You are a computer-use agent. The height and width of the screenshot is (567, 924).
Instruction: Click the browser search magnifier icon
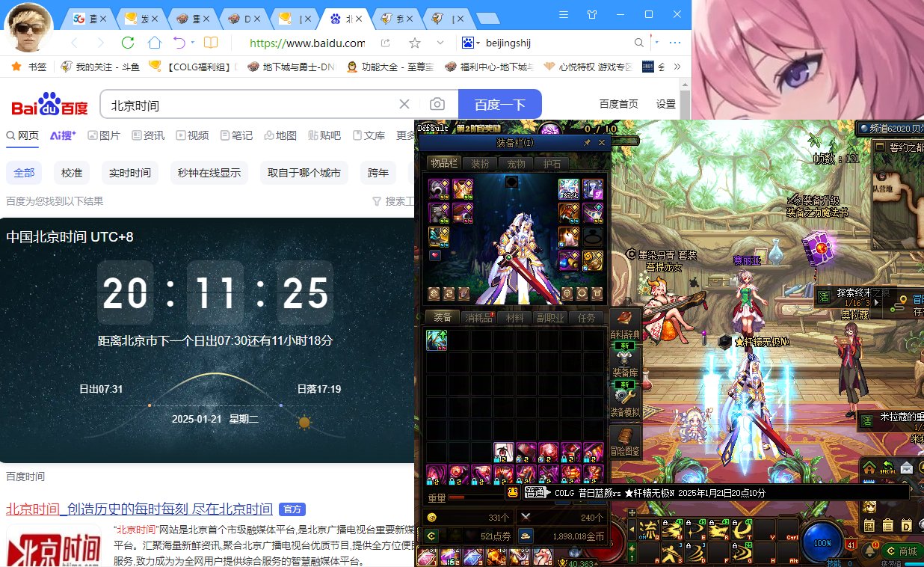click(639, 43)
